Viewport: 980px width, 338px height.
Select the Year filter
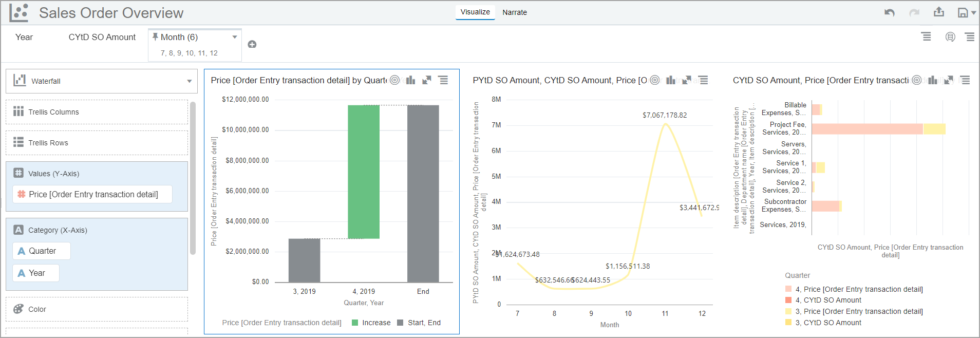(24, 37)
